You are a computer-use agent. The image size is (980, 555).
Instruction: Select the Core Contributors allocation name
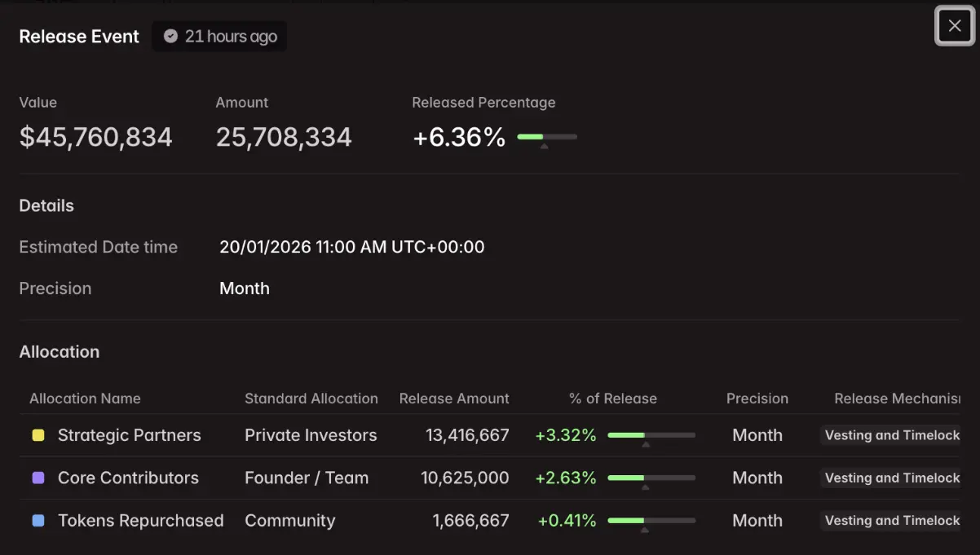pos(128,478)
